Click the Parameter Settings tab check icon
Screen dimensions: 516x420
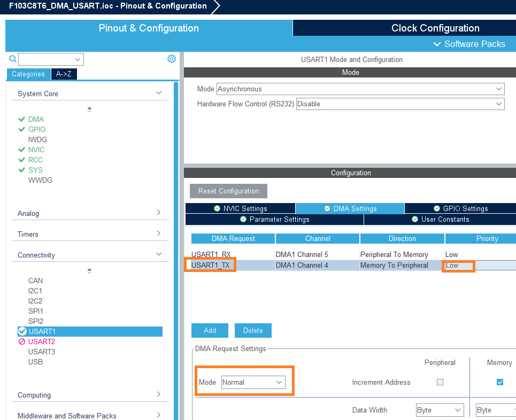(243, 219)
